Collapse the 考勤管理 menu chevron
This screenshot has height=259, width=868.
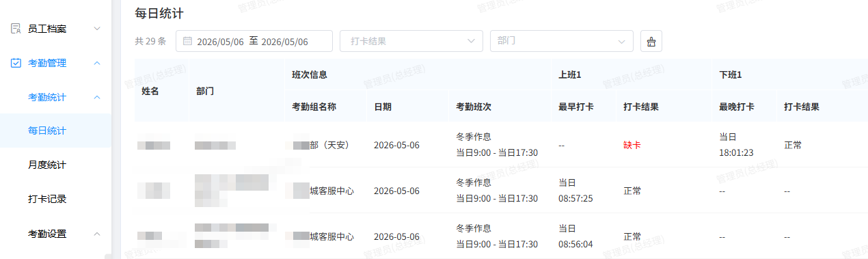point(97,63)
